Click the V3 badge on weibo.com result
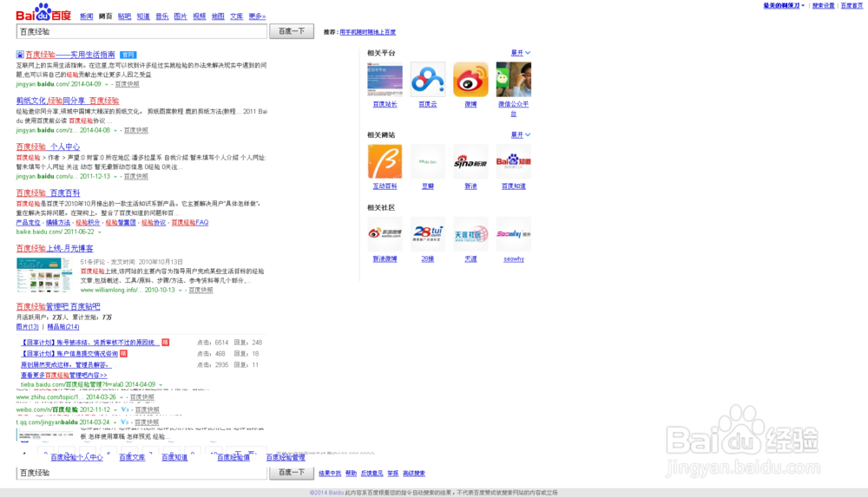The width and height of the screenshot is (868, 497). click(x=124, y=409)
